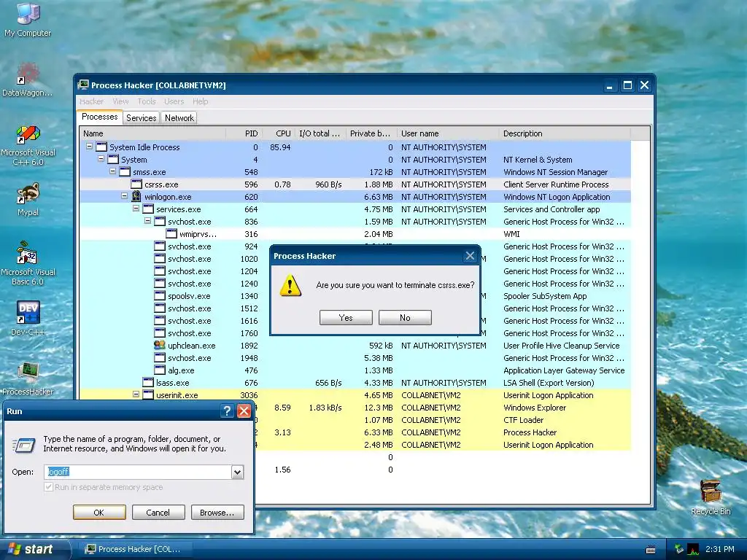The width and height of the screenshot is (747, 560).
Task: Click the csrss.exe process icon
Action: pyautogui.click(x=136, y=184)
